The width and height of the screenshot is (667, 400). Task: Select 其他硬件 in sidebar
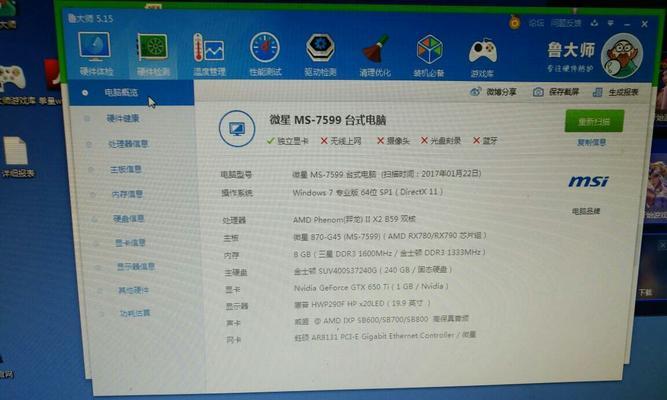point(133,291)
